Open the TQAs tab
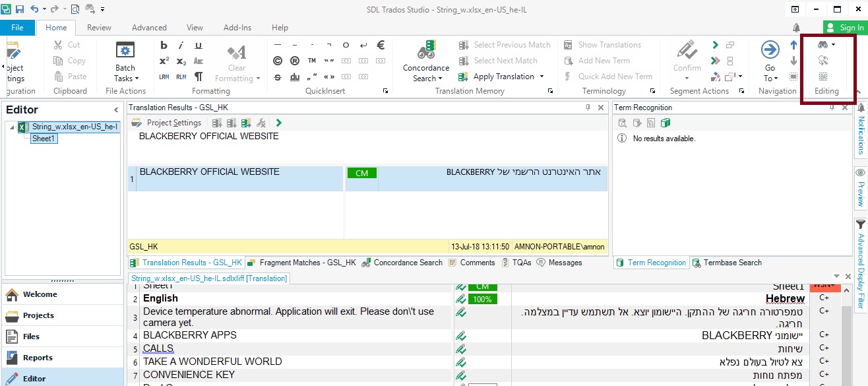Screen dimensions: 868x386 tap(515, 263)
